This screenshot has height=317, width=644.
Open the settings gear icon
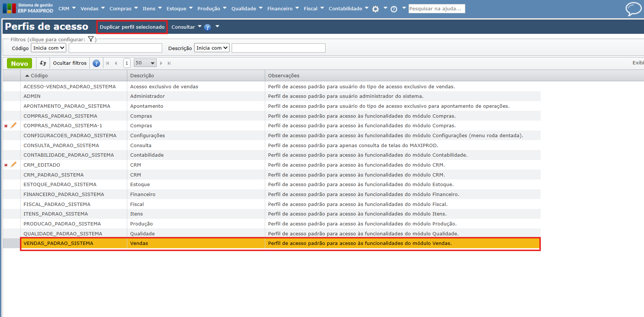pyautogui.click(x=376, y=9)
